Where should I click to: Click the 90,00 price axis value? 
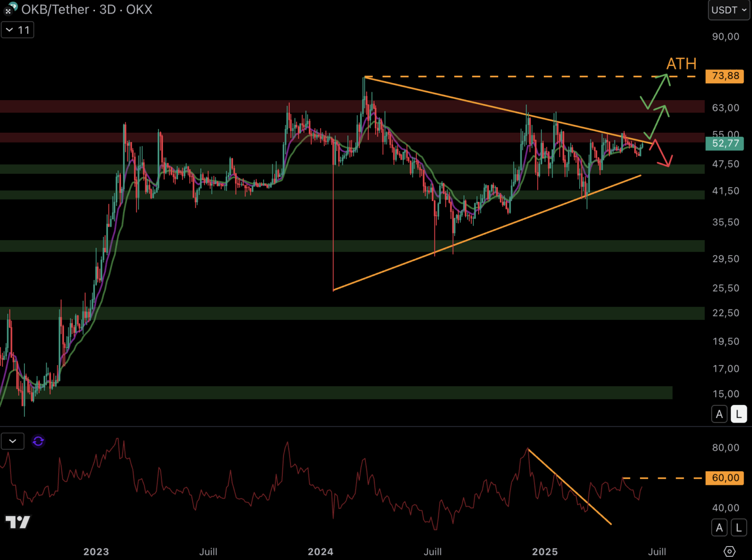coord(726,36)
